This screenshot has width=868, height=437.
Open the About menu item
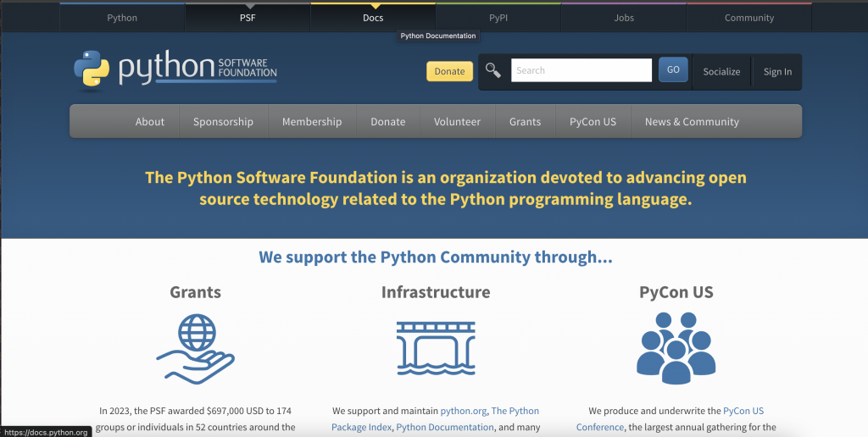coord(149,122)
